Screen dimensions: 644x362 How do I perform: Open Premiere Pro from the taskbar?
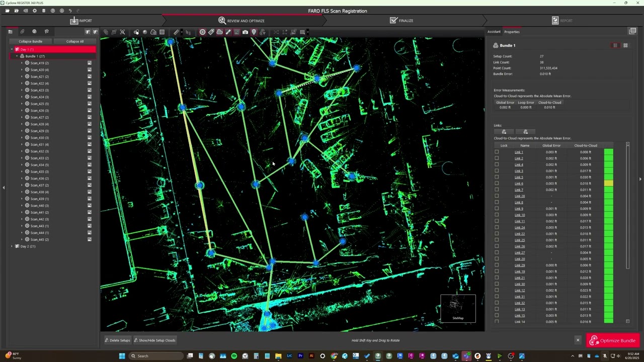pos(300,356)
